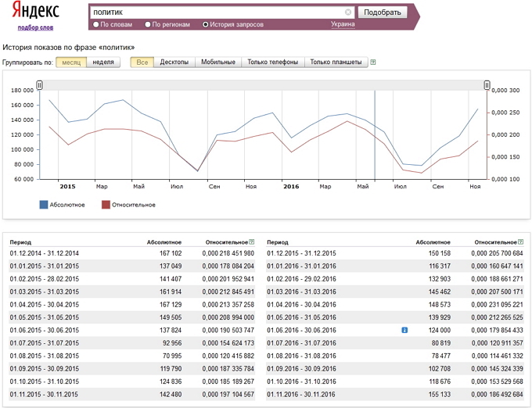
Task: Select the По словам radio button
Action: 96,24
